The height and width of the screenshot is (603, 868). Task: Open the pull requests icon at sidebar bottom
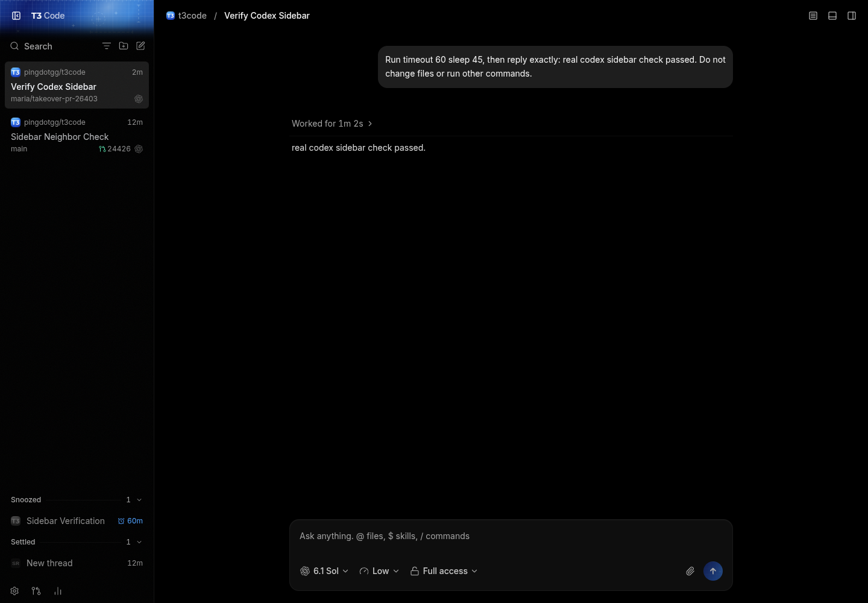point(36,591)
